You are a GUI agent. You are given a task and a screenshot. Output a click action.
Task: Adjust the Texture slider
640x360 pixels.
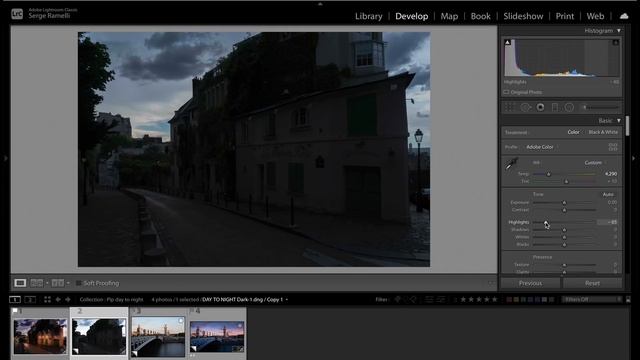(564, 265)
